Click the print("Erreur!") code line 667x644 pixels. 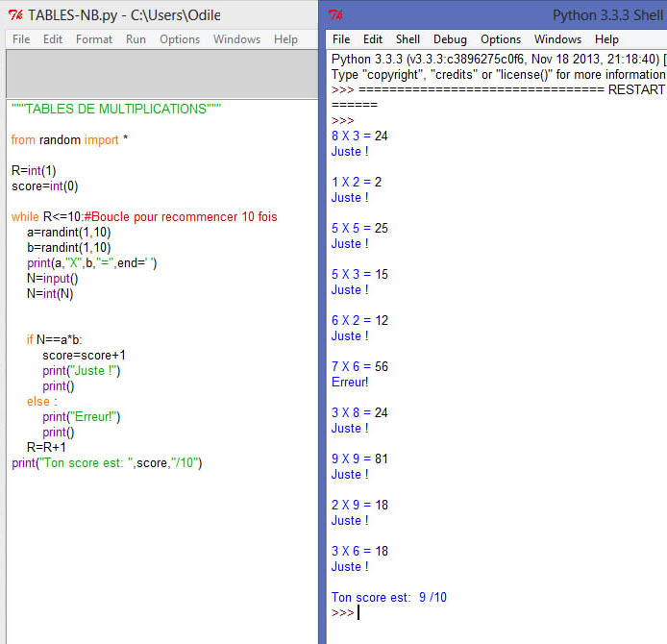(x=82, y=416)
